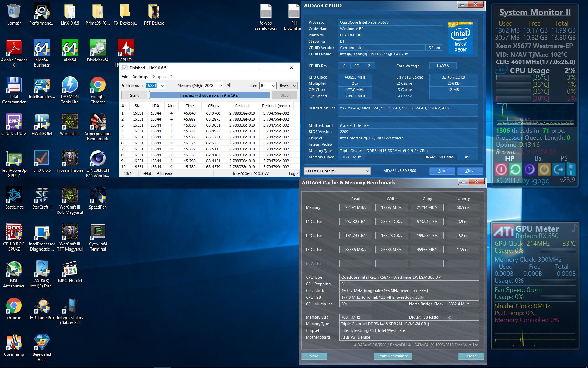This screenshot has height=368, width=588.
Task: Open the aida64 business desktop icon
Action: point(42,53)
